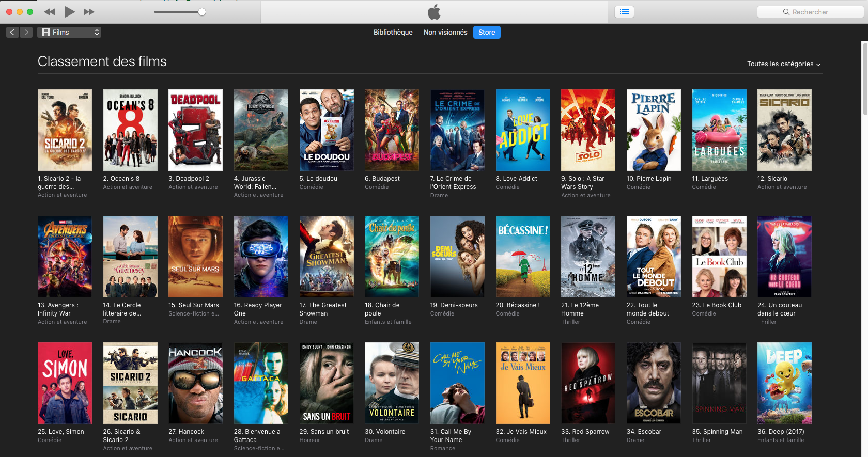The height and width of the screenshot is (457, 868).
Task: Switch to the Non visionnés tab
Action: pos(445,32)
